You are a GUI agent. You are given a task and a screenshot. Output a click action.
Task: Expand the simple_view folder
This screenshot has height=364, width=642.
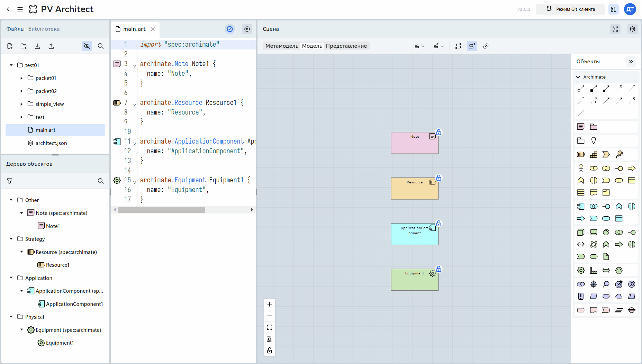[21, 104]
